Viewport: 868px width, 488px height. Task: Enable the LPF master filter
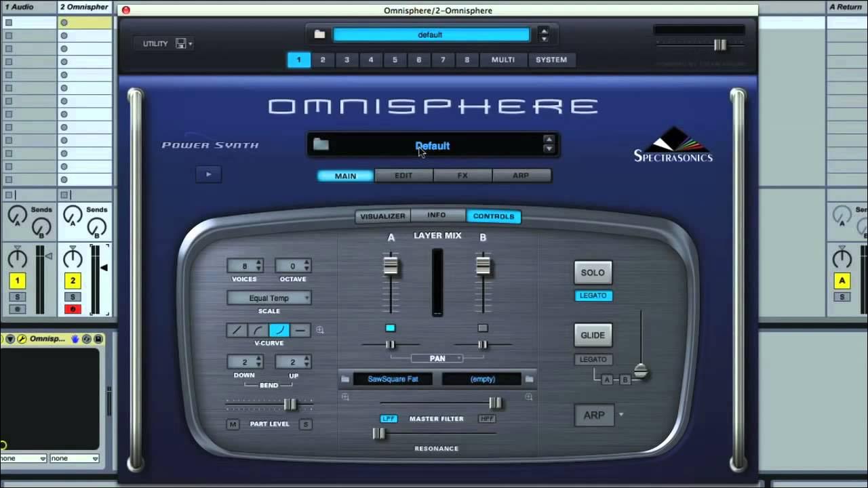(388, 419)
